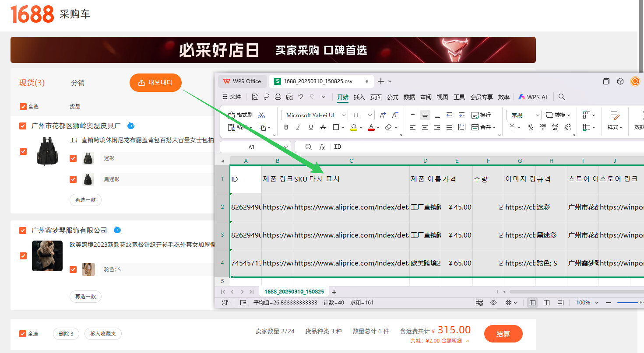This screenshot has height=353, width=644.
Task: Click the percent style icon
Action: [531, 127]
